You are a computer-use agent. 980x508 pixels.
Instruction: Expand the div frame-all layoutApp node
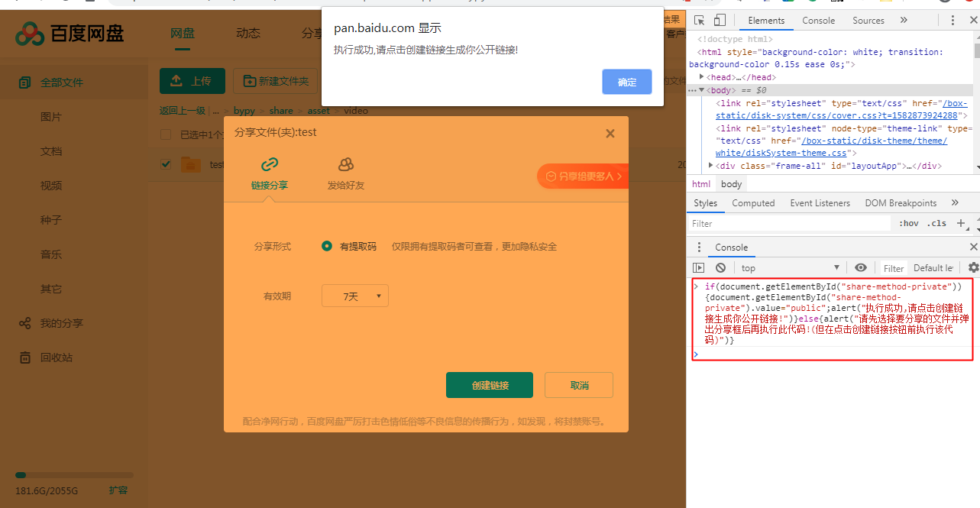[711, 166]
